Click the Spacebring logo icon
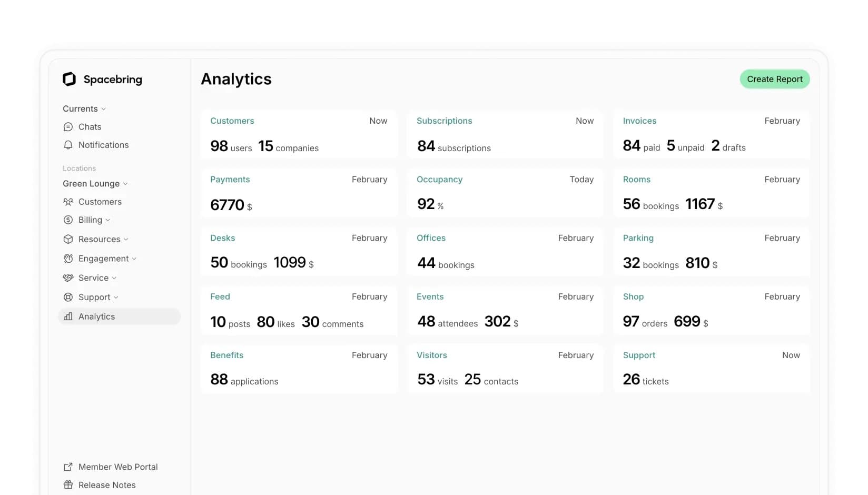 point(69,79)
